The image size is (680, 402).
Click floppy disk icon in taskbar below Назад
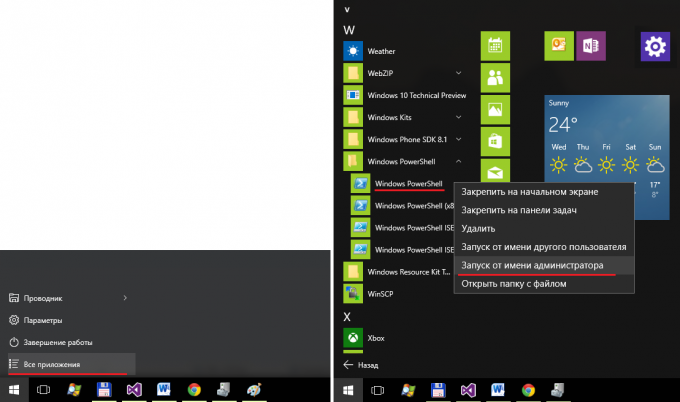(x=438, y=390)
